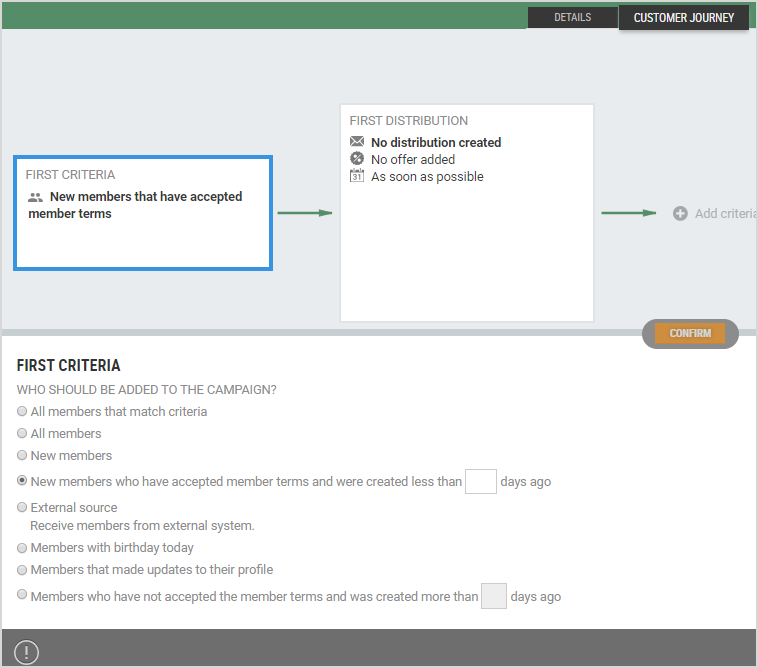The image size is (758, 668).
Task: Click the exclamation info icon in footer
Action: (26, 652)
